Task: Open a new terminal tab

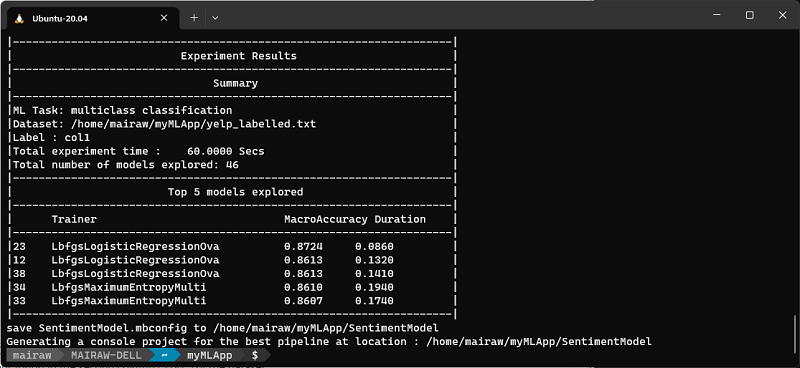Action: [x=194, y=18]
